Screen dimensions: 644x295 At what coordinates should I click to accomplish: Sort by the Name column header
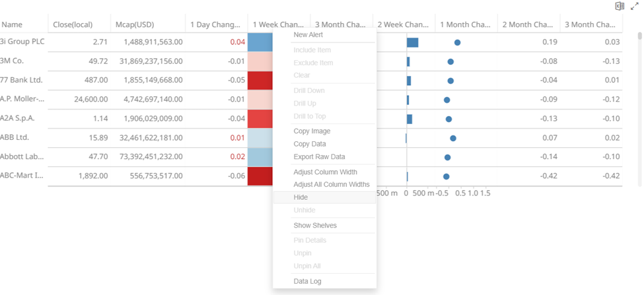[13, 24]
